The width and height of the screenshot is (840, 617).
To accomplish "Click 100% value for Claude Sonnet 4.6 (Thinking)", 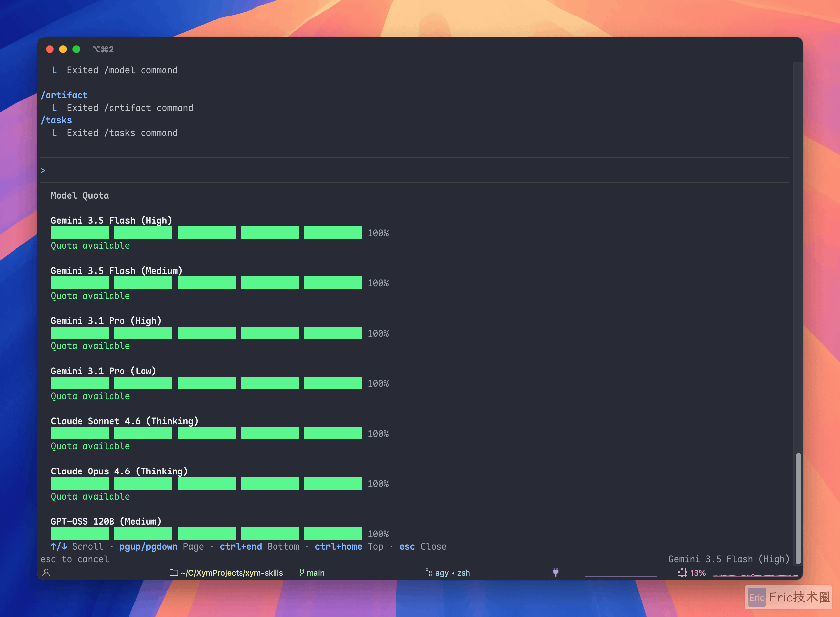I will (x=378, y=434).
